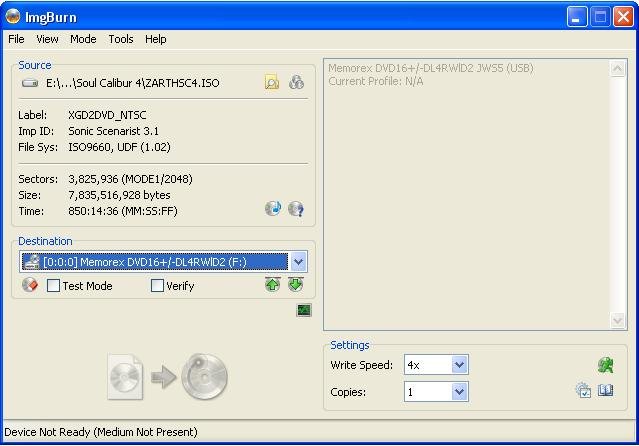Open the File menu
The width and height of the screenshot is (639, 446).
coord(16,39)
